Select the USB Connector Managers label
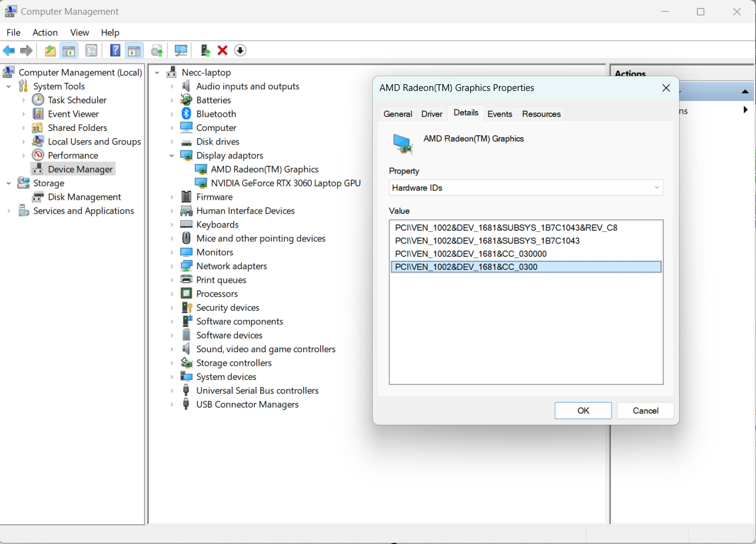 (x=247, y=404)
